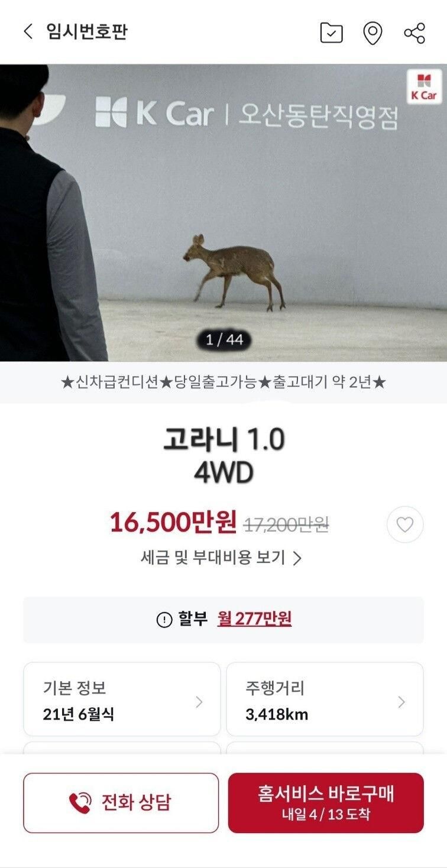This screenshot has width=447, height=868.
Task: Open 주행거리 card chevron
Action: 401,702
